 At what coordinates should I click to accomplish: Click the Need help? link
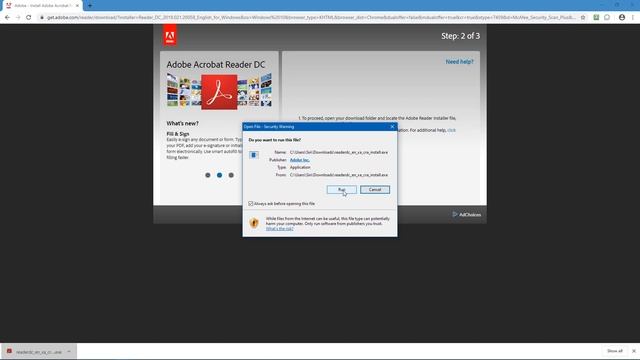pos(459,62)
